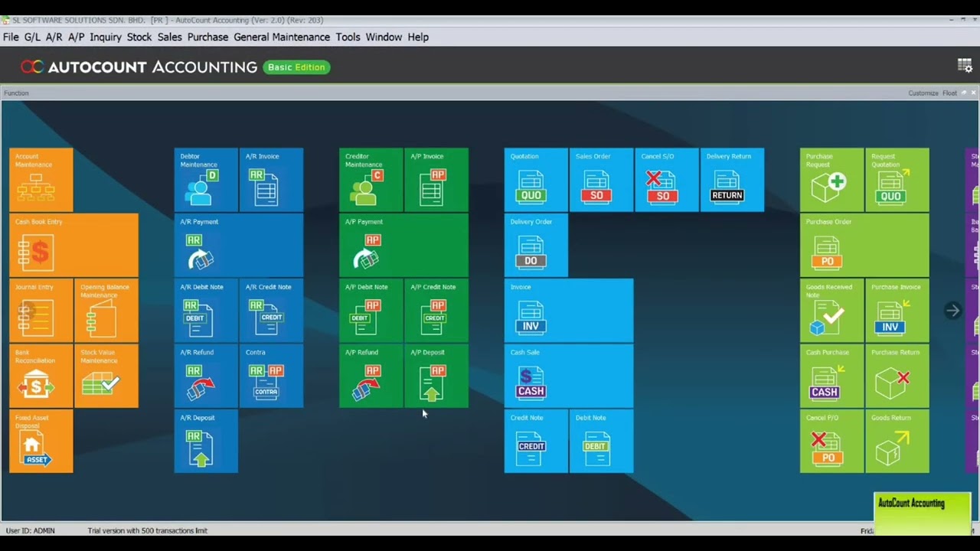Open the Cancel P/O tile
980x551 pixels.
pos(832,441)
